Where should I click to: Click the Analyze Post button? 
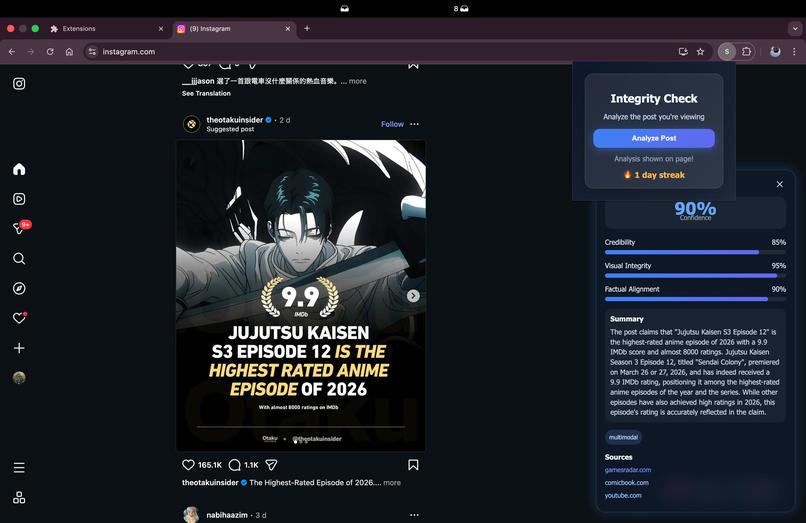tap(654, 138)
